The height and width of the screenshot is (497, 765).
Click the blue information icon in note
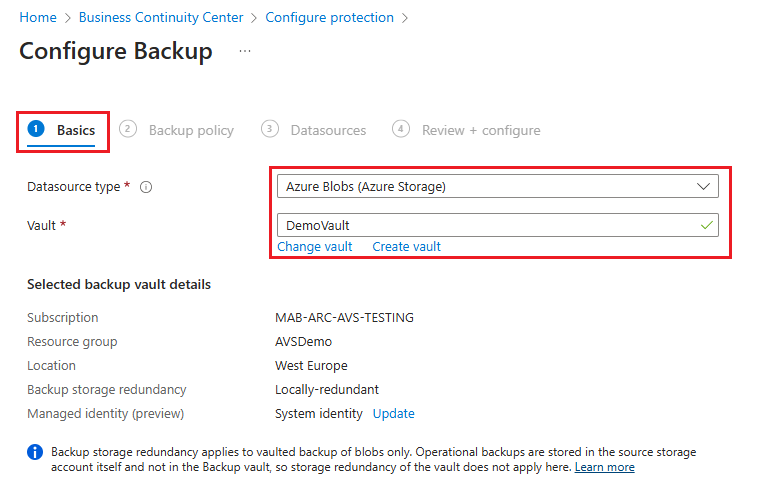(x=35, y=452)
